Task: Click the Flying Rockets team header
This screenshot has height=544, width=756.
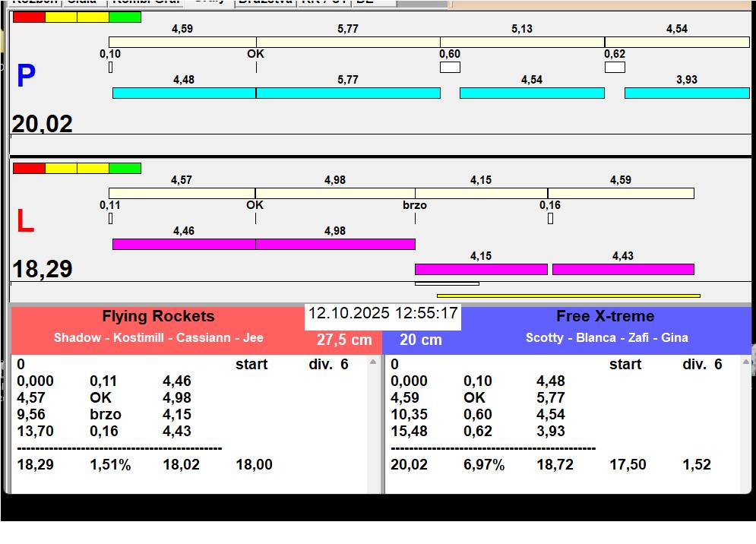Action: 158,317
